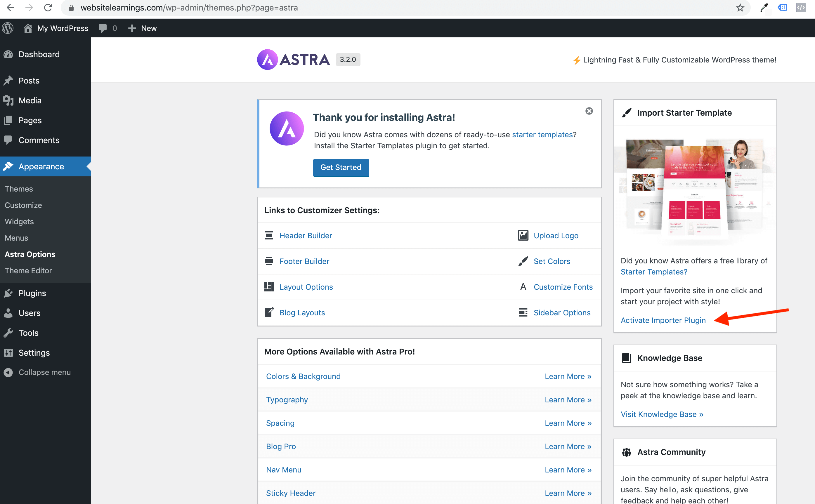Click the Header Builder icon
Image resolution: width=815 pixels, height=504 pixels.
pos(269,236)
